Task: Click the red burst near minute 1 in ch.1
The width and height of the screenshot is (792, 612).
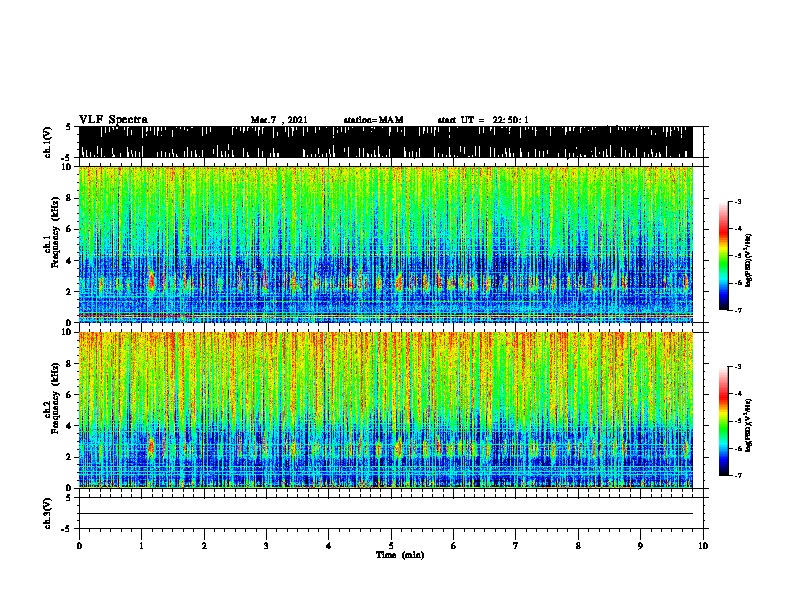Action: pos(151,280)
